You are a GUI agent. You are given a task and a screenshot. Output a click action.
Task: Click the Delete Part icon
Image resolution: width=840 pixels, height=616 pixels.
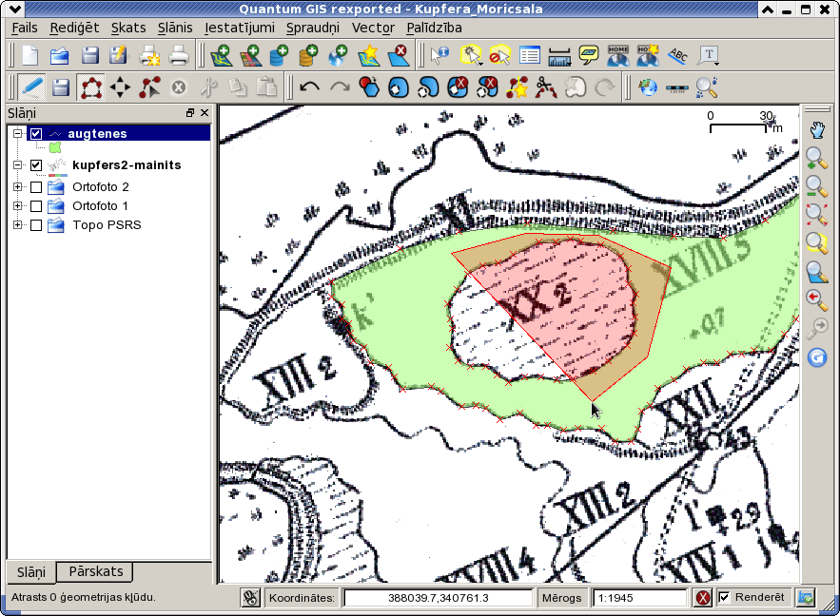click(x=487, y=87)
